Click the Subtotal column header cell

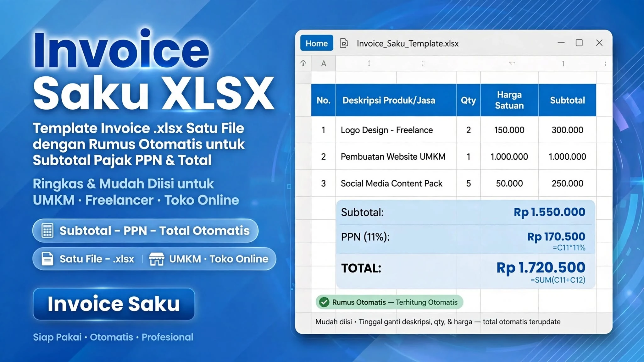coord(567,100)
